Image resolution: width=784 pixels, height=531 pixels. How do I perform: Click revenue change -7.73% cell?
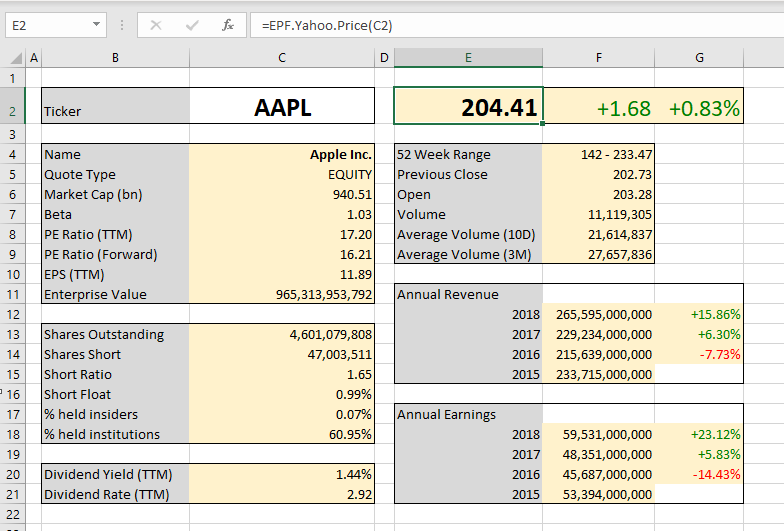point(699,354)
